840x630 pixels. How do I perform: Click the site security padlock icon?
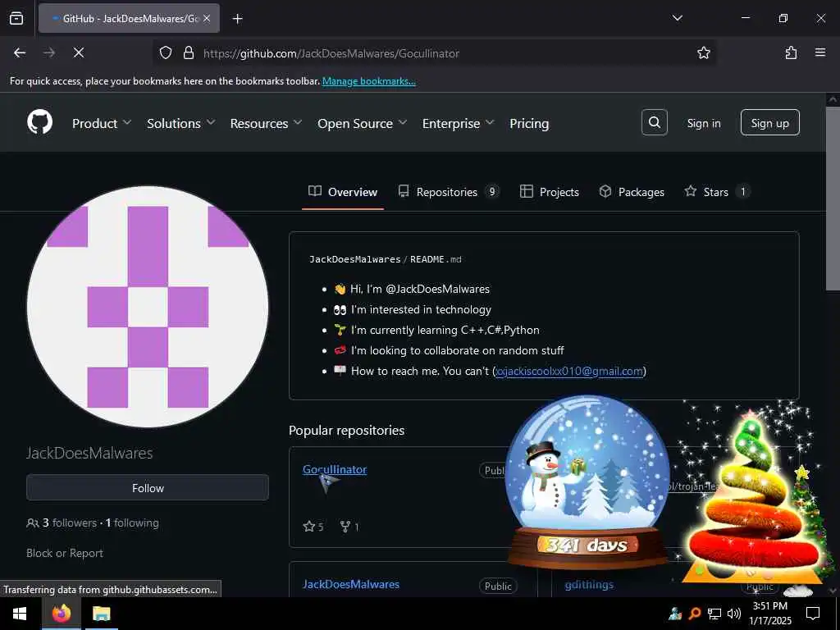(188, 52)
